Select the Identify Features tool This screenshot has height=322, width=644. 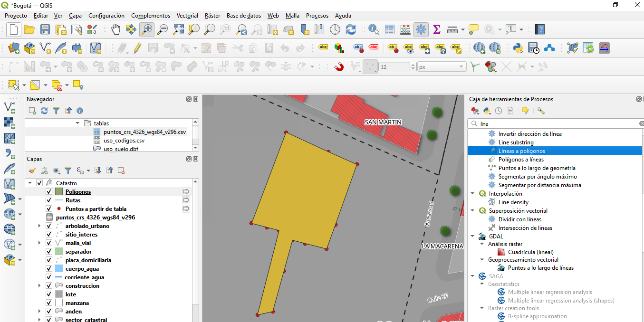[374, 29]
